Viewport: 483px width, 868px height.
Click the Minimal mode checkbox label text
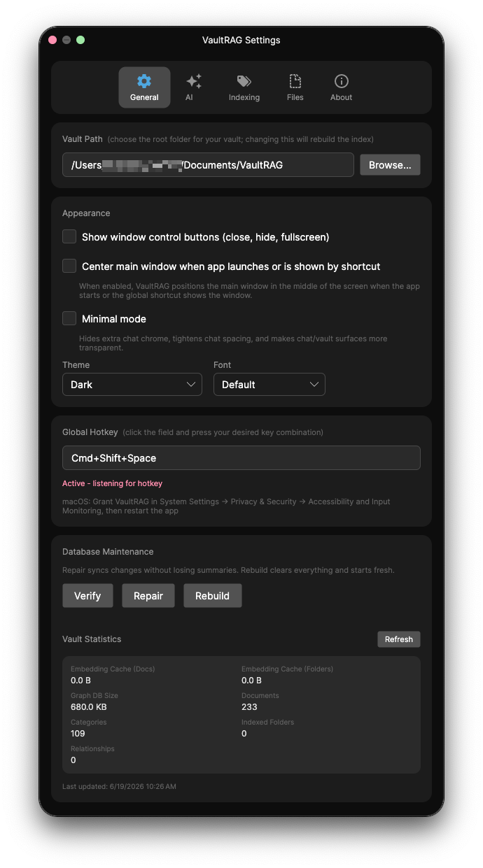[x=114, y=319]
